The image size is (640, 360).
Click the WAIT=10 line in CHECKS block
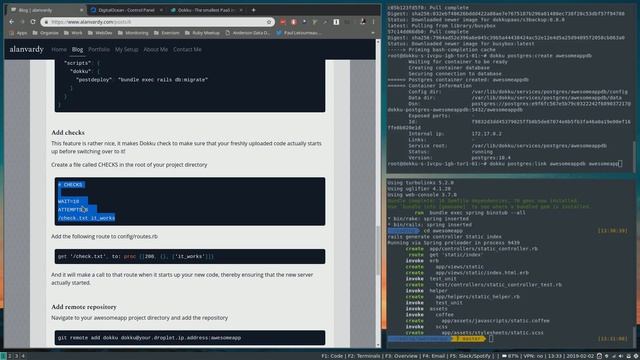click(69, 202)
